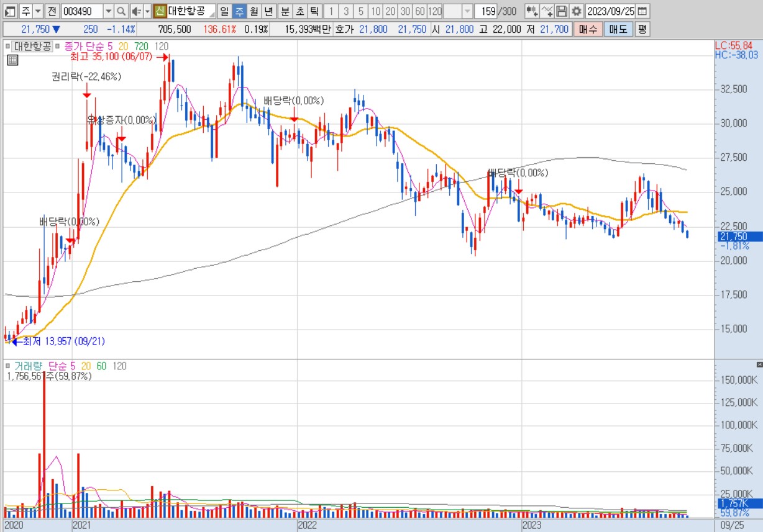Click the LC:55,84 indicator text

click(734, 45)
